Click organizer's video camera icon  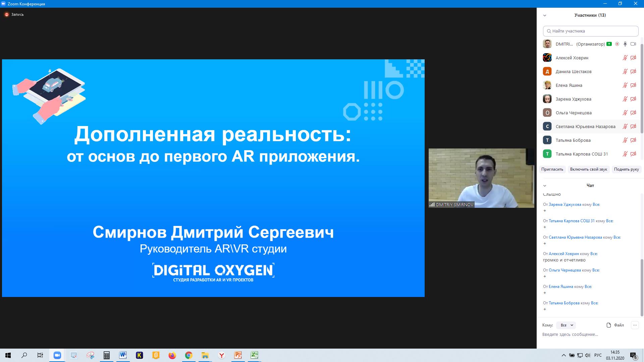click(633, 44)
